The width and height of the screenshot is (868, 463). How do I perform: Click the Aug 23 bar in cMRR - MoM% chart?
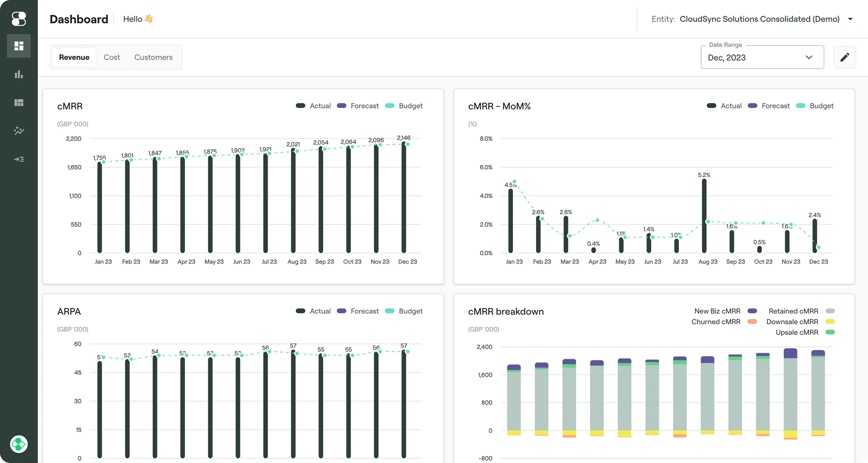704,216
